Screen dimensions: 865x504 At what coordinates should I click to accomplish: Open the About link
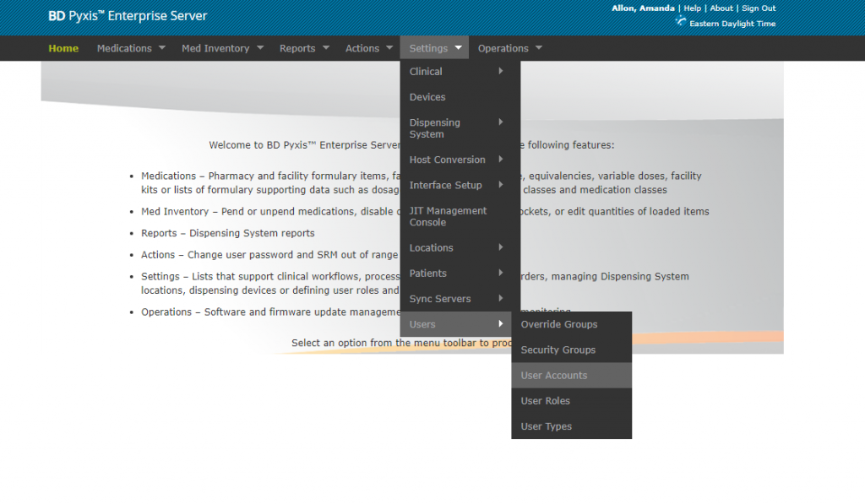[721, 8]
